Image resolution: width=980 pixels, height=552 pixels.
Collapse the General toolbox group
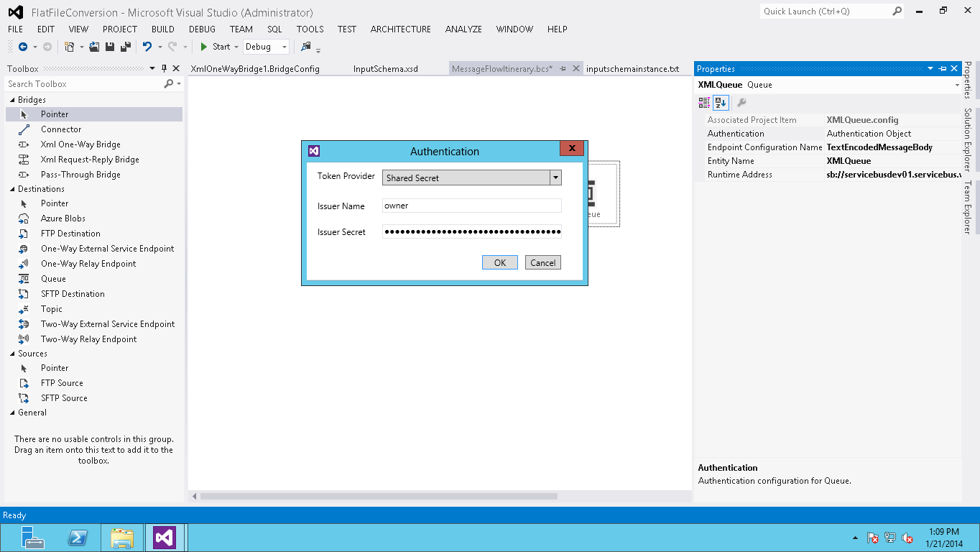(12, 413)
